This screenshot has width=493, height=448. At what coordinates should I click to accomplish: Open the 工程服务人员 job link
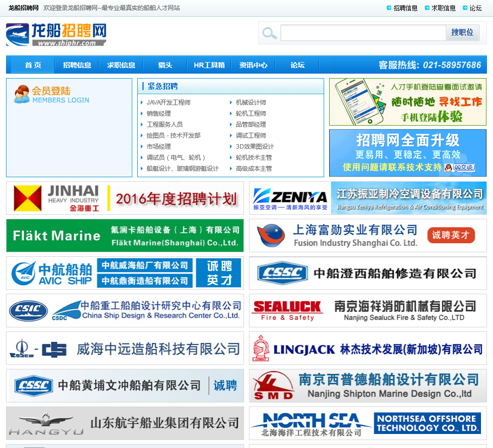(x=165, y=125)
